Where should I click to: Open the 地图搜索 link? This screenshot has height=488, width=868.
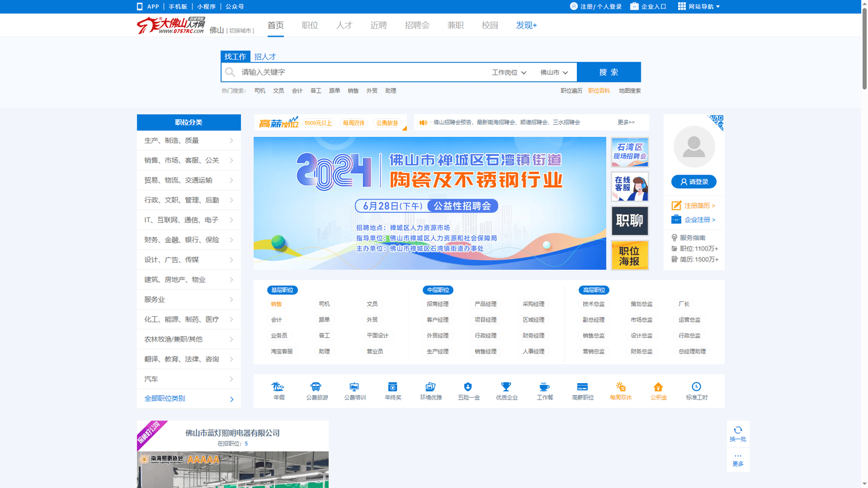pos(629,91)
